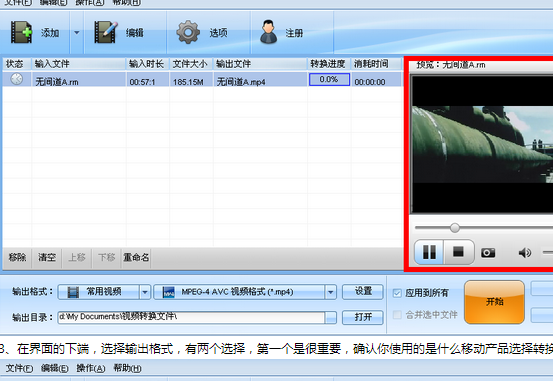The width and height of the screenshot is (553, 381).
Task: Click the 上移 button
Action: [x=77, y=258]
